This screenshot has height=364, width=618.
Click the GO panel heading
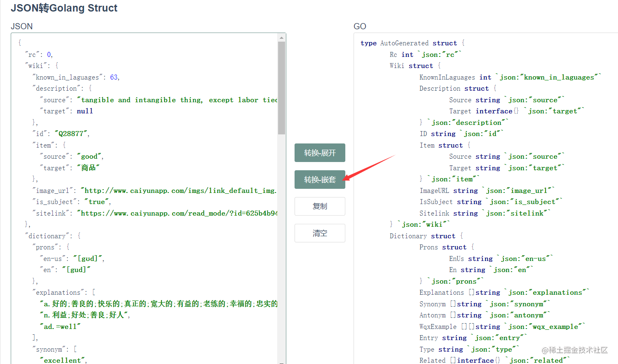(360, 26)
